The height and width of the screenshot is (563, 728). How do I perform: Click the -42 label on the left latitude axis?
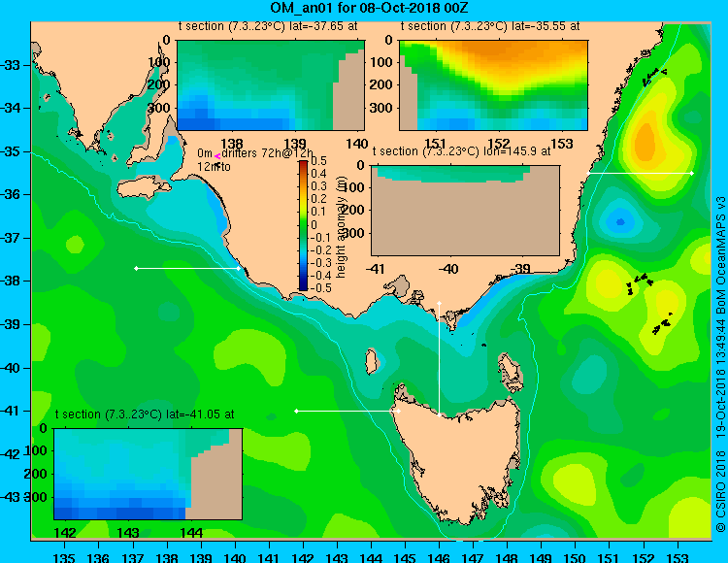(11, 454)
